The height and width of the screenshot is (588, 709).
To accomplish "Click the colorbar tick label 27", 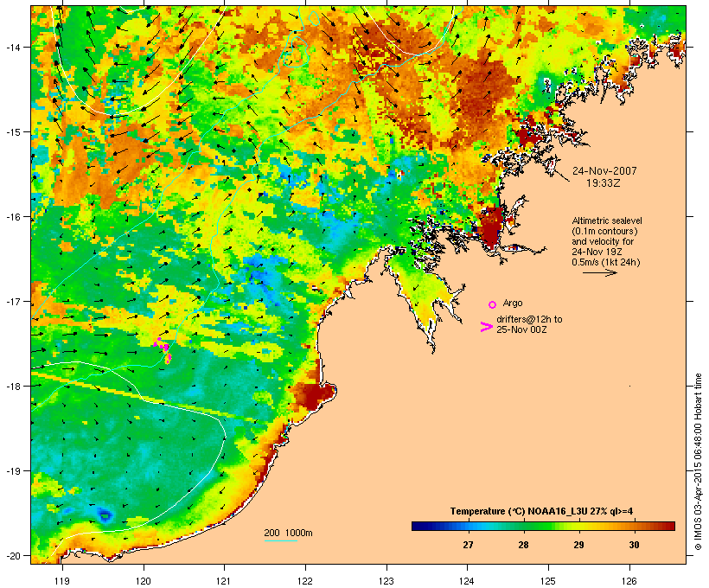I will [468, 545].
